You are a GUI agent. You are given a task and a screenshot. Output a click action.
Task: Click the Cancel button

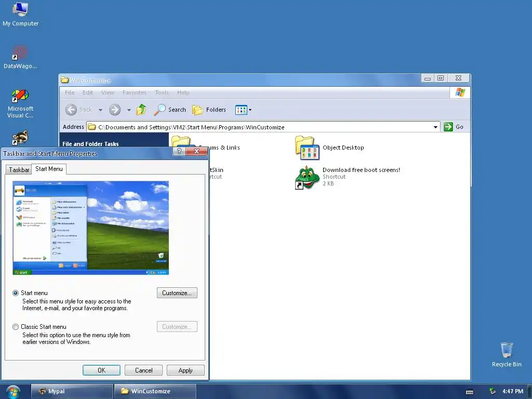pyautogui.click(x=143, y=370)
